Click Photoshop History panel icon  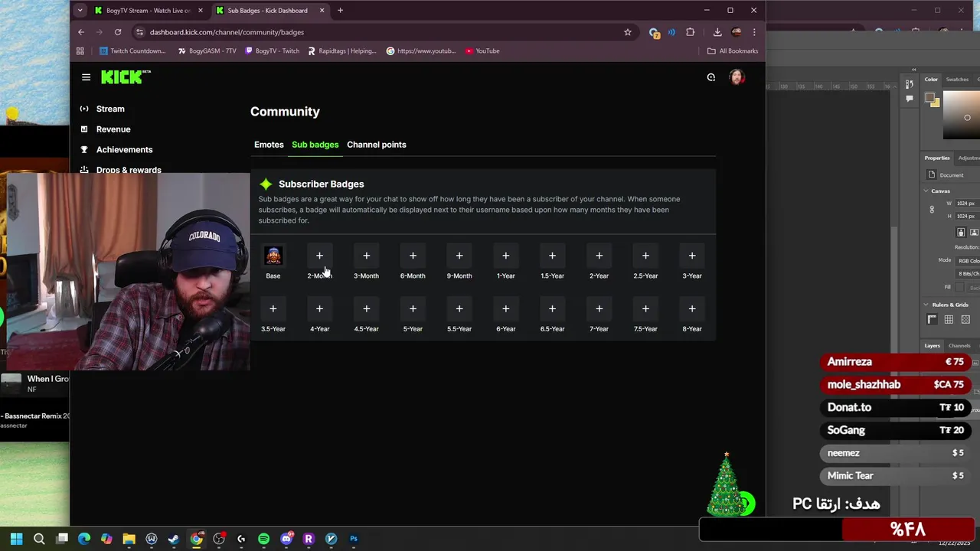click(909, 84)
